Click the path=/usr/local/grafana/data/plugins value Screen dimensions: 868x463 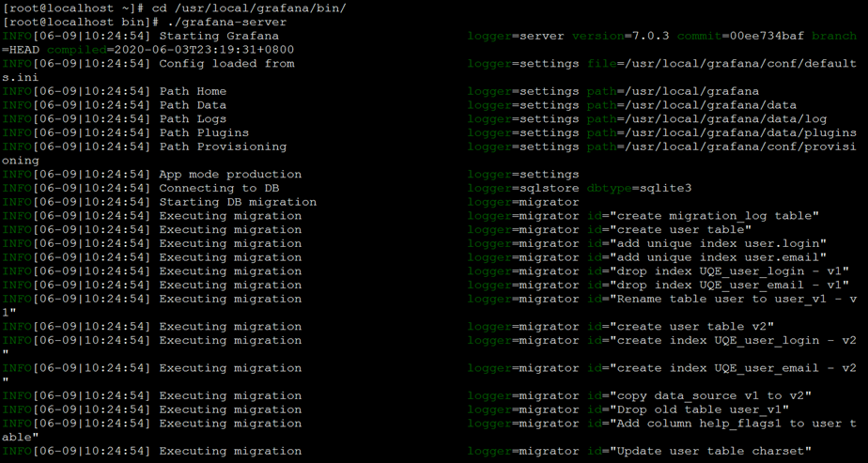pos(721,132)
